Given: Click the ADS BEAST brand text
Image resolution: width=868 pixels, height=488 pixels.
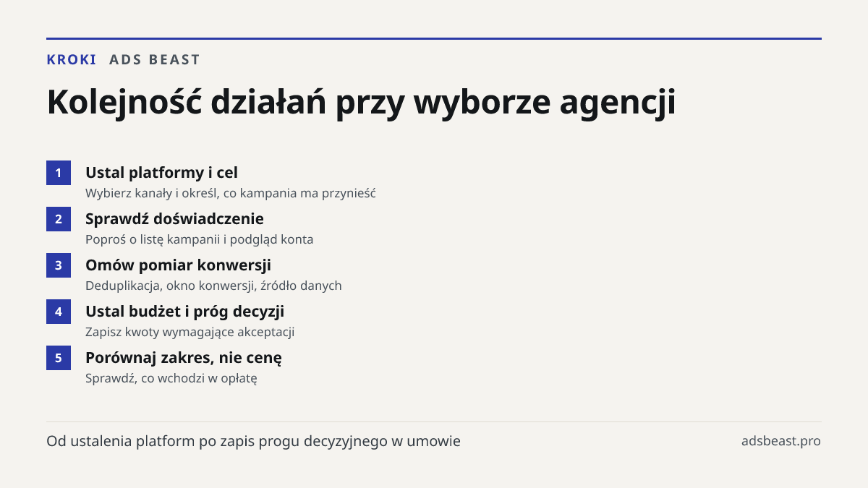Looking at the screenshot, I should (x=155, y=60).
